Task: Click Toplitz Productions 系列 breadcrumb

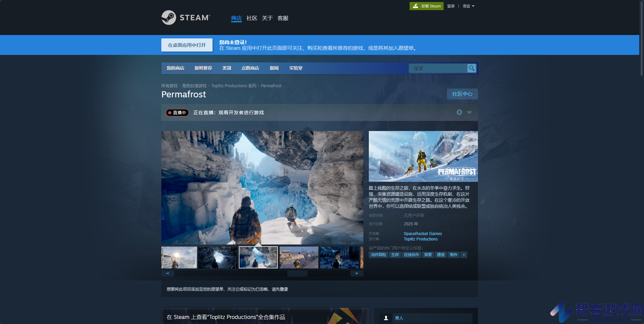Action: (x=234, y=86)
